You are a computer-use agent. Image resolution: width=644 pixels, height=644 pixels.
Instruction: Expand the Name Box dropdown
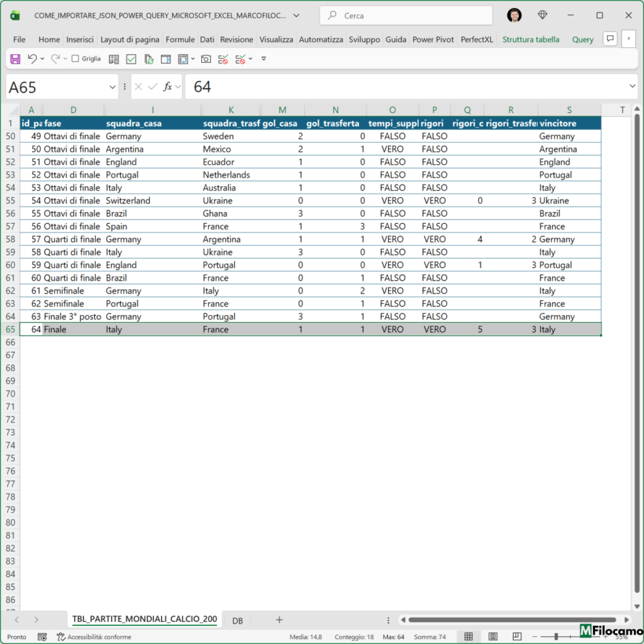coord(112,87)
